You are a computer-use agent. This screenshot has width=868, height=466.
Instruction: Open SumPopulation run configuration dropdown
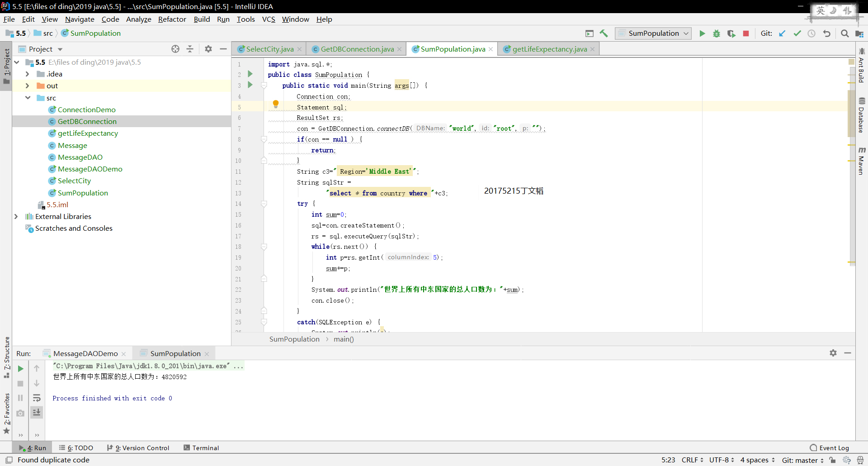[x=653, y=33]
